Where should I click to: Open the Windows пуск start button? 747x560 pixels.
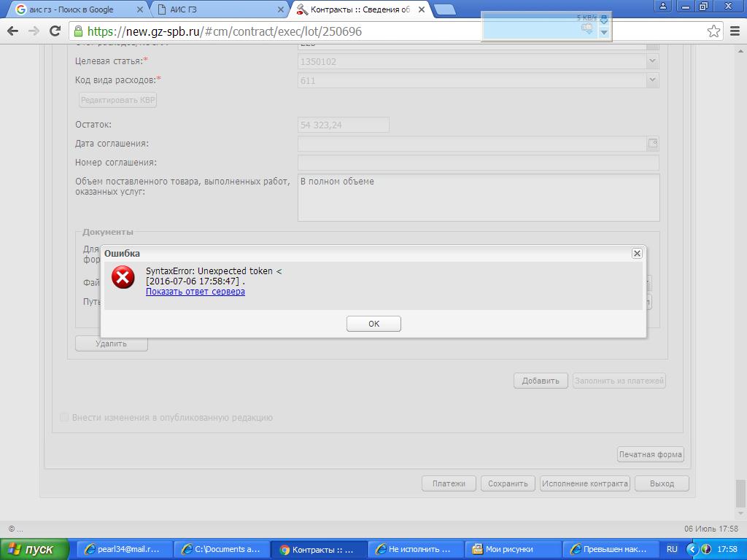click(34, 550)
